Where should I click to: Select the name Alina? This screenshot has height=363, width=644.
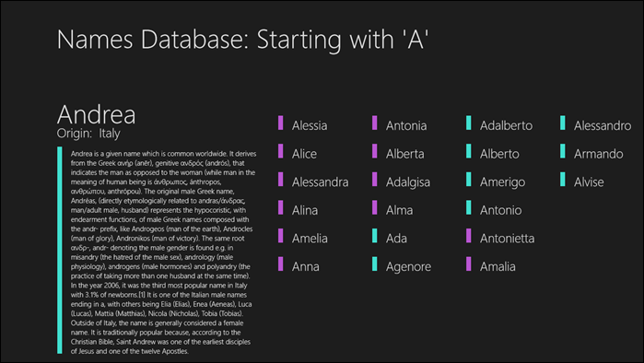click(304, 210)
